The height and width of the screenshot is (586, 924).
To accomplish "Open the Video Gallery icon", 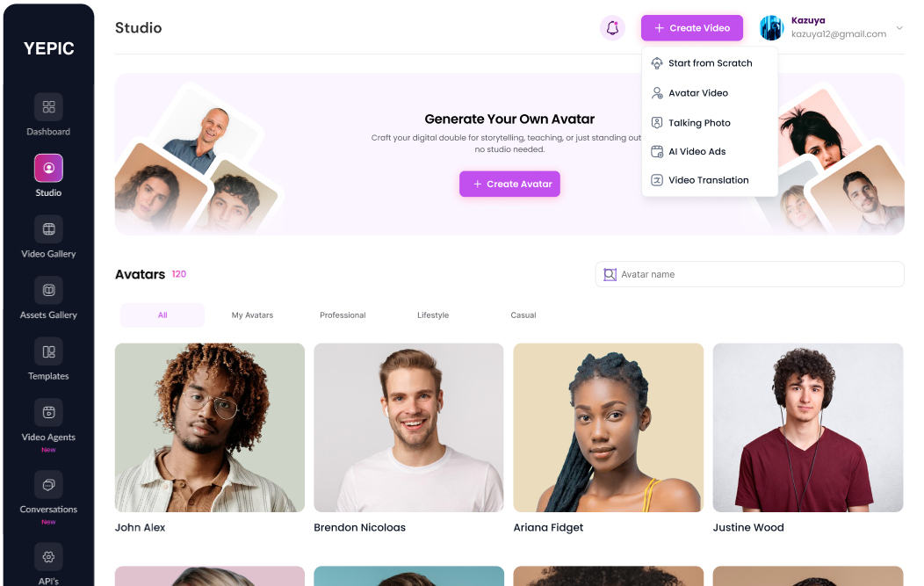I will click(x=48, y=228).
